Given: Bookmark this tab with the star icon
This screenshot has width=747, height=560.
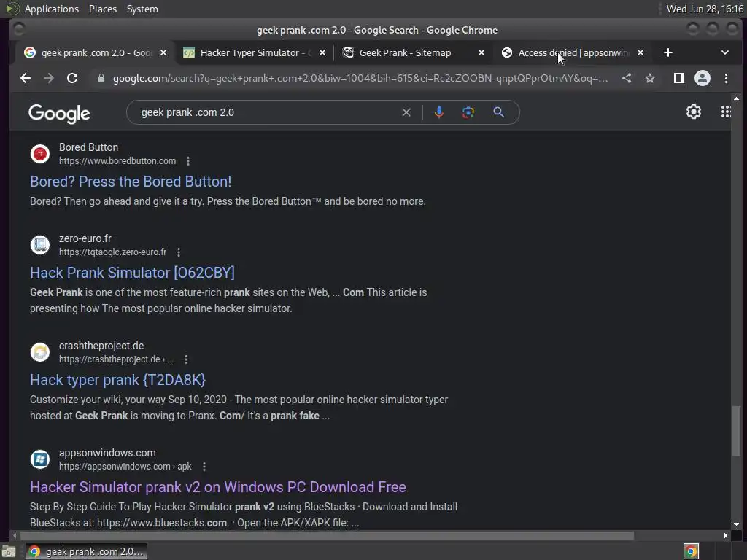Looking at the screenshot, I should [x=650, y=78].
